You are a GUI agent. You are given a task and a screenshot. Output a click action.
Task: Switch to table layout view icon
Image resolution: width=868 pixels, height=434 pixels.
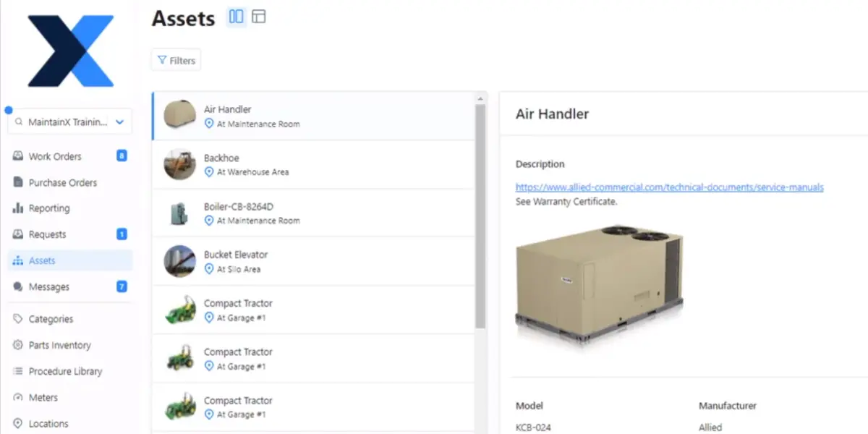click(258, 17)
